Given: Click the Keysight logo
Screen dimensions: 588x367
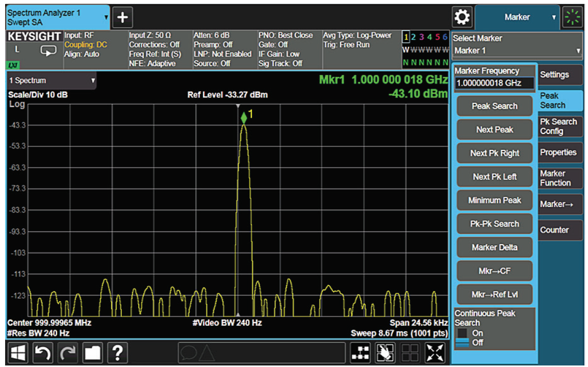Looking at the screenshot, I should point(34,36).
